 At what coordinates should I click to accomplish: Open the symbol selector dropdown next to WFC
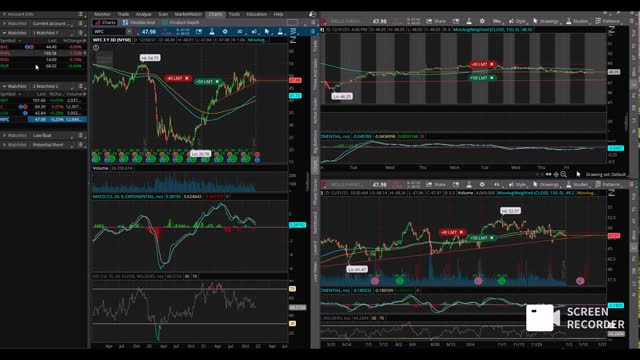[x=129, y=31]
